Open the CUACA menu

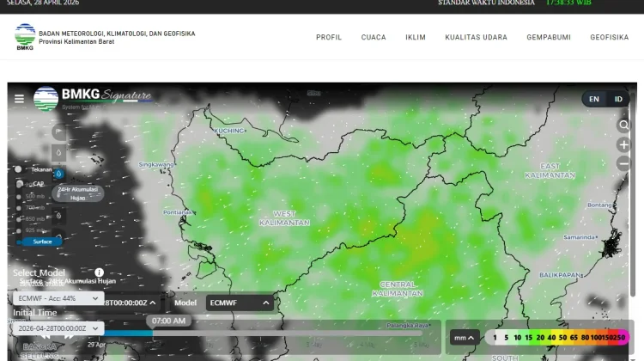374,38
